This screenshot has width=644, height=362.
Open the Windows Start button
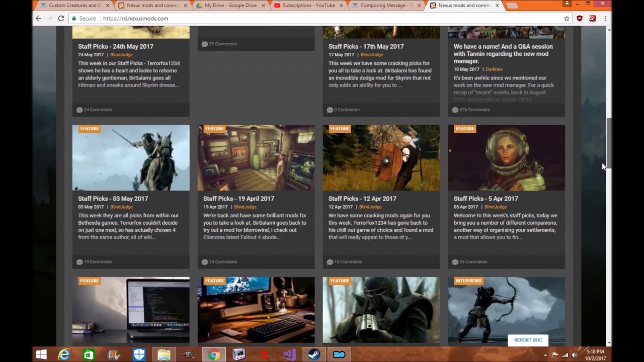41,354
